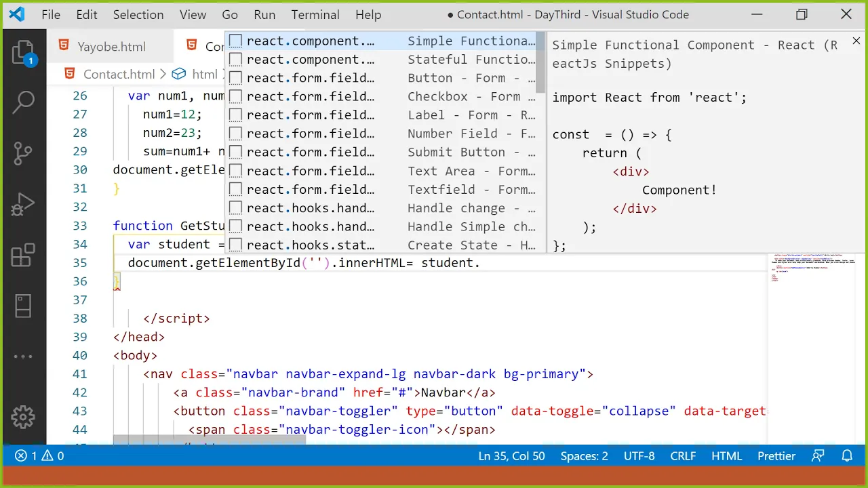Select the 'Text Area - Form...' suggestion description
The height and width of the screenshot is (488, 868).
tap(471, 171)
